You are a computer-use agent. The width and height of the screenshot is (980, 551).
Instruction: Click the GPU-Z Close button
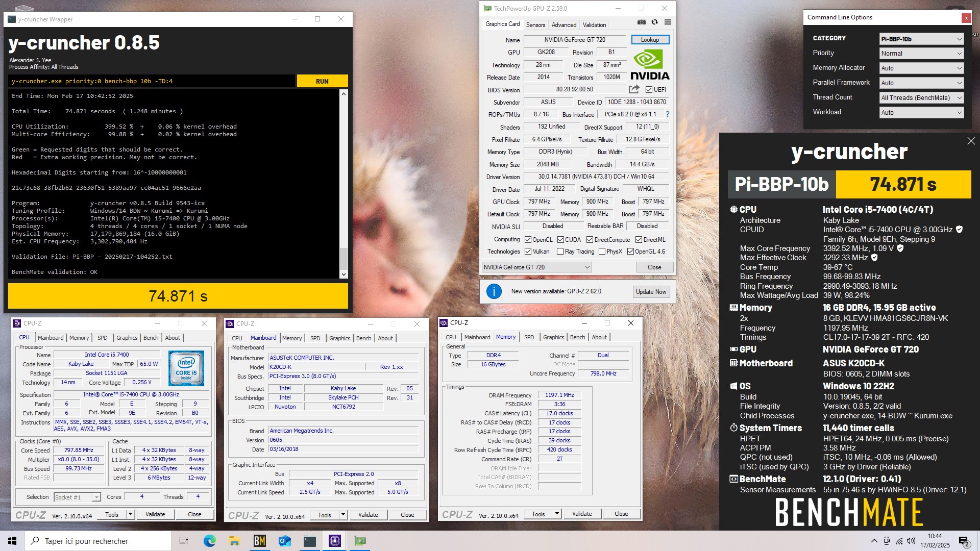pos(654,267)
